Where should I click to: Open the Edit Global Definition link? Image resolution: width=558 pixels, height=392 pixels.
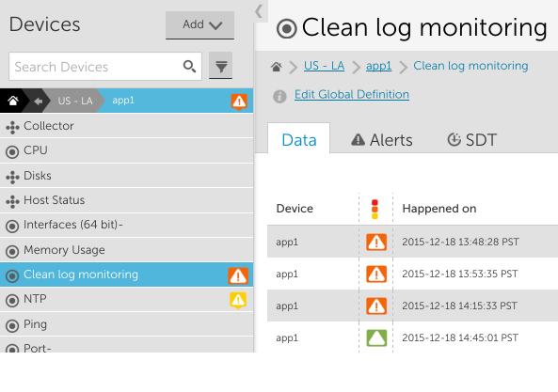coord(352,95)
